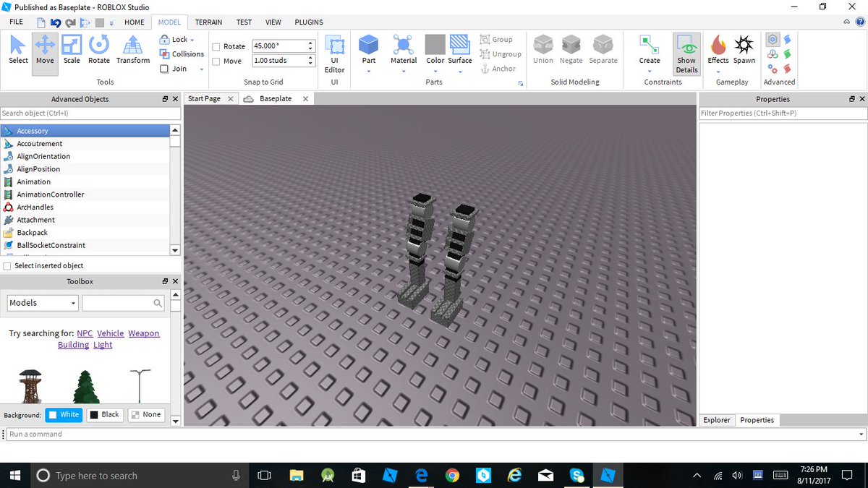Click the Surface tool icon
The width and height of the screenshot is (868, 488).
460,45
